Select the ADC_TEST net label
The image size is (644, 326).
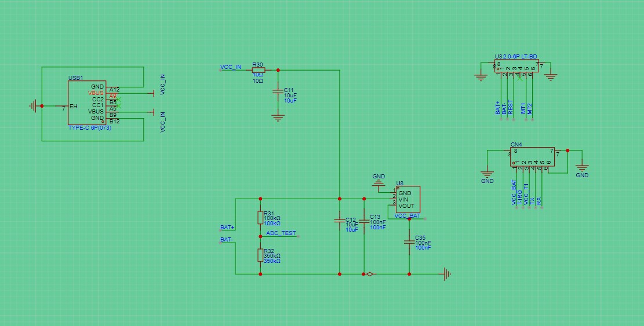pyautogui.click(x=281, y=233)
